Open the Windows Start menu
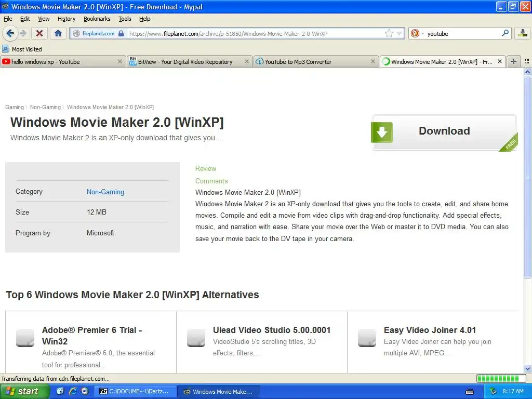This screenshot has width=532, height=399. [24, 391]
